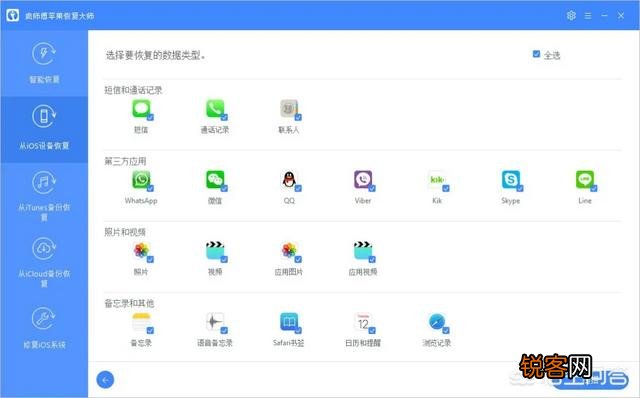Viewport: 640px width, 398px height.
Task: Select the Safari书签 bookmarks icon
Action: pyautogui.click(x=289, y=322)
